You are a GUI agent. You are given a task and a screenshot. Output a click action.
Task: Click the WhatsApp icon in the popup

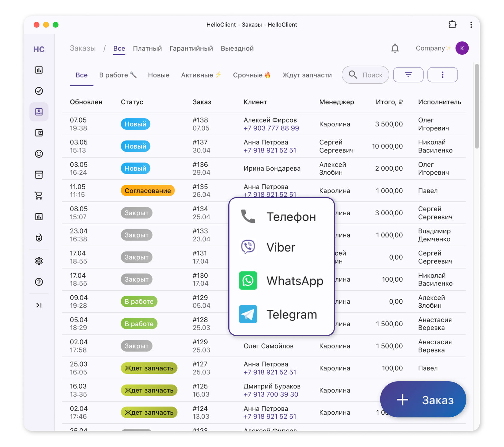tap(248, 280)
